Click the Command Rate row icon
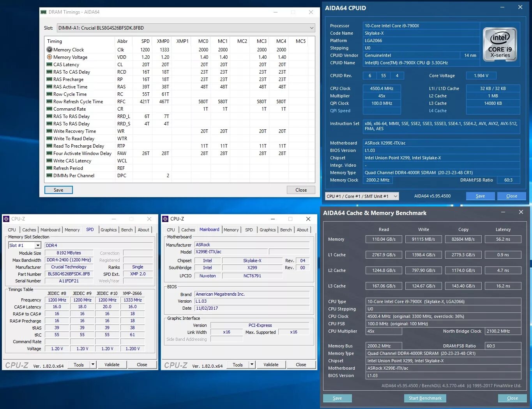Screen dimensions: 532x409 tap(49, 109)
